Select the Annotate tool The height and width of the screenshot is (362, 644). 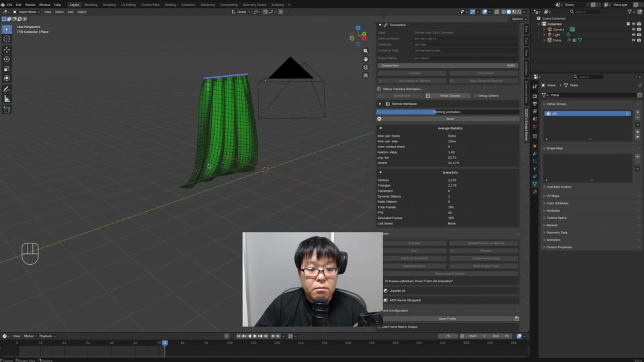pyautogui.click(x=7, y=89)
